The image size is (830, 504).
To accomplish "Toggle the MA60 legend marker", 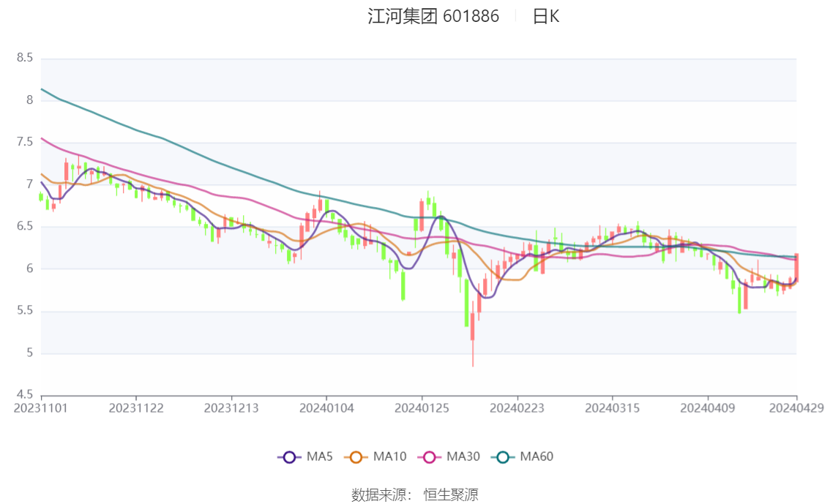I will tap(503, 457).
